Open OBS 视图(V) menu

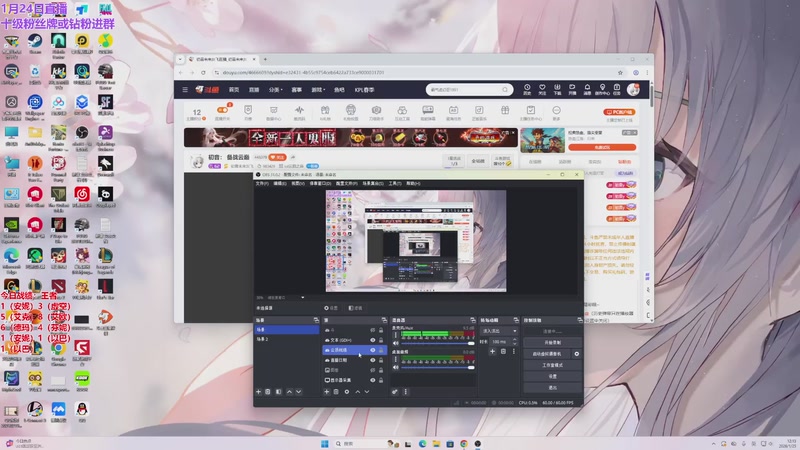tap(298, 183)
